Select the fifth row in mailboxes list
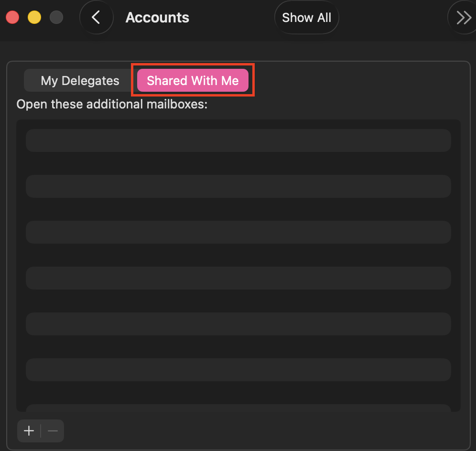Viewport: 476px width, 451px height. coord(238,324)
